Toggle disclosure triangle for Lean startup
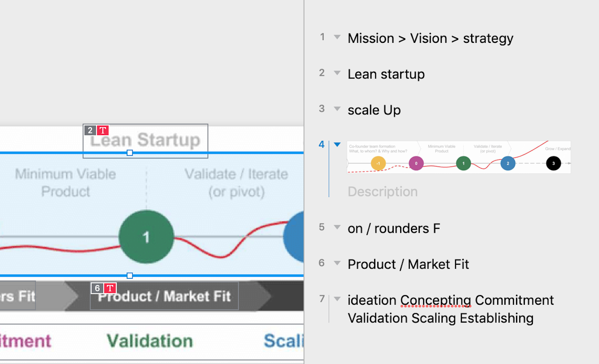 (x=337, y=73)
